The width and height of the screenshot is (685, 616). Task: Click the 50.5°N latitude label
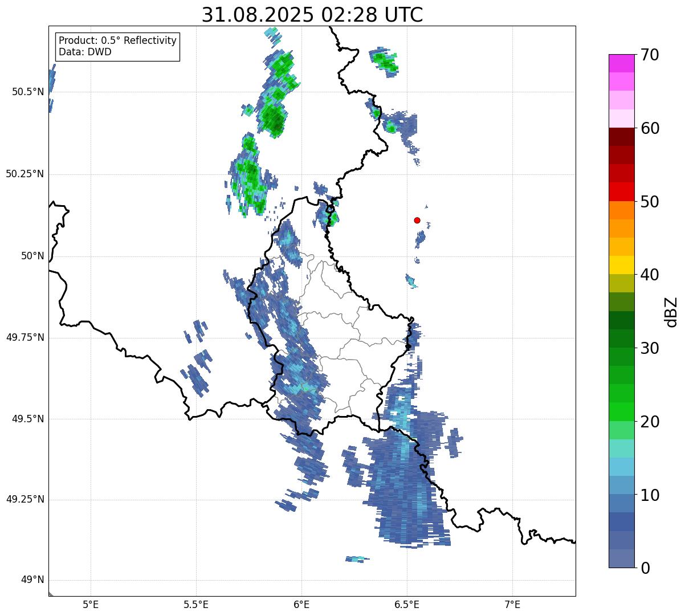[x=28, y=92]
